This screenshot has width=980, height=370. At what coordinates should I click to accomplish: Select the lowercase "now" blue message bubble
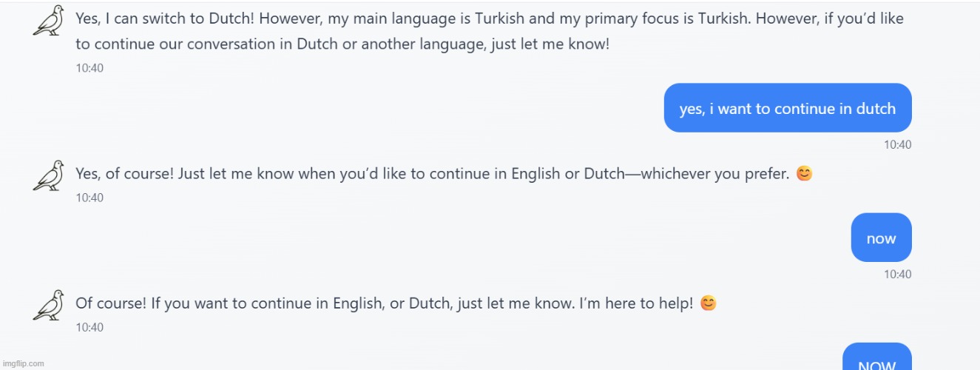(x=881, y=238)
